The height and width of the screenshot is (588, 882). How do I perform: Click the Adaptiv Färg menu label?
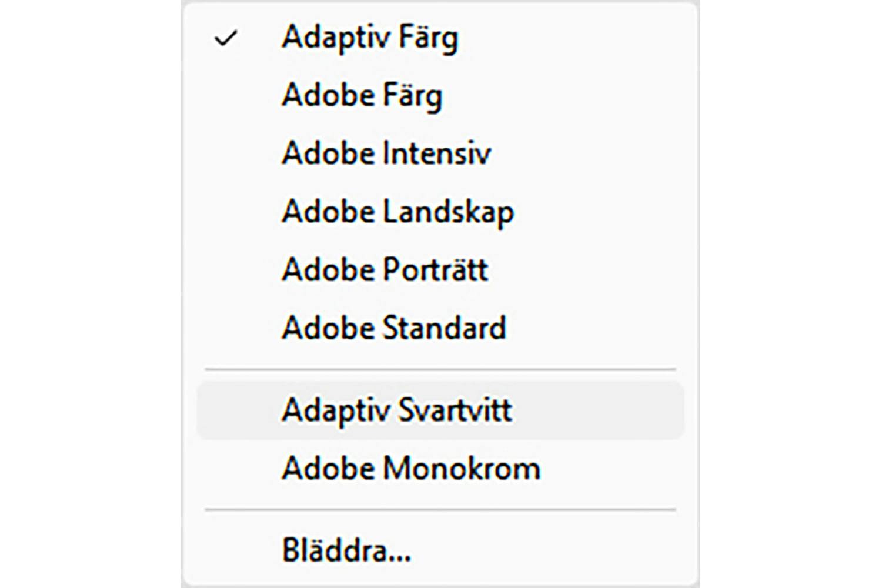(369, 38)
